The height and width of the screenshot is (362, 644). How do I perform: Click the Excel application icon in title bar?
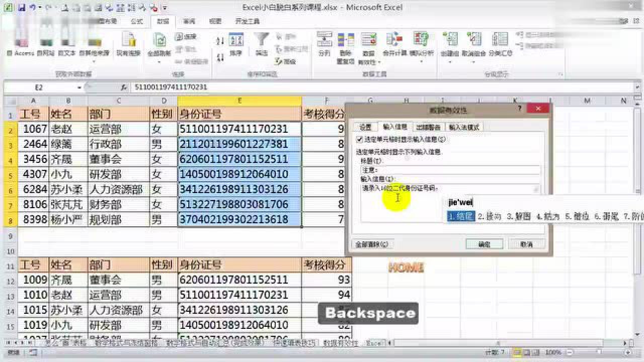(8, 8)
